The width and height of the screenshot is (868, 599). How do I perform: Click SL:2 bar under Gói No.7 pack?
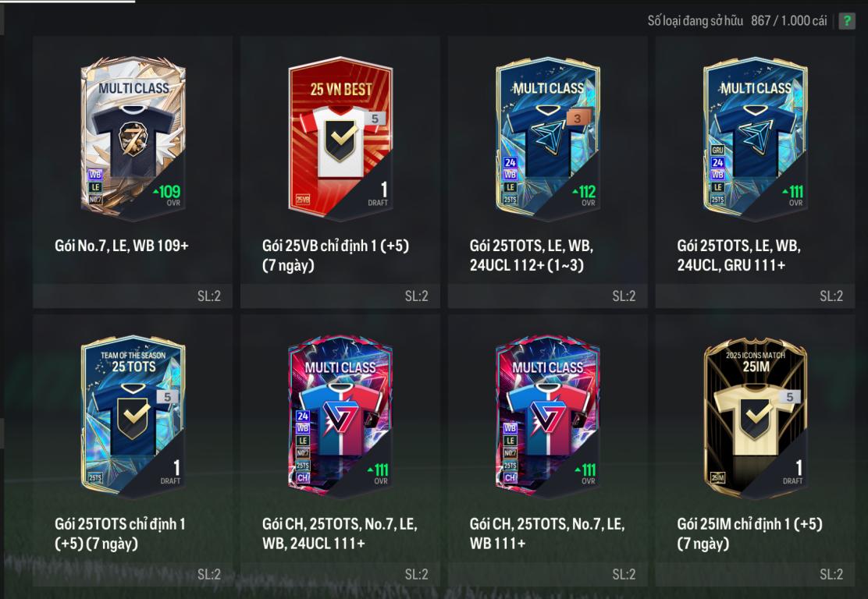point(133,296)
